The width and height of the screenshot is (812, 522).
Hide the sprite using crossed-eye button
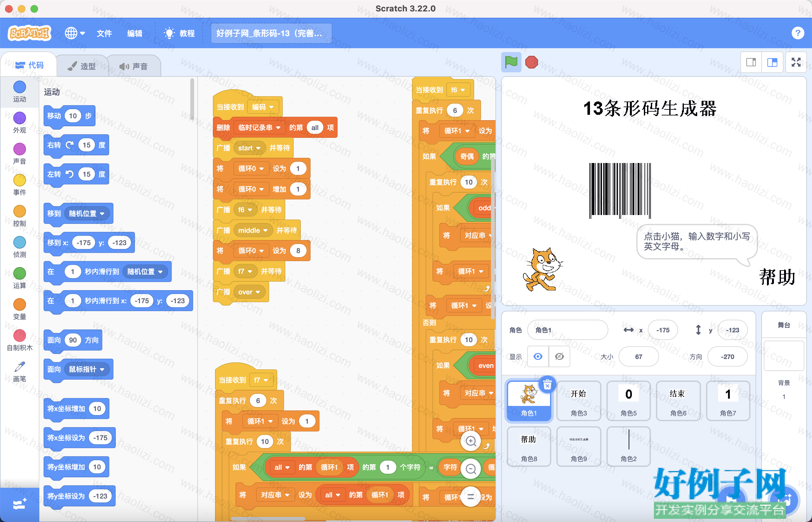pyautogui.click(x=559, y=356)
